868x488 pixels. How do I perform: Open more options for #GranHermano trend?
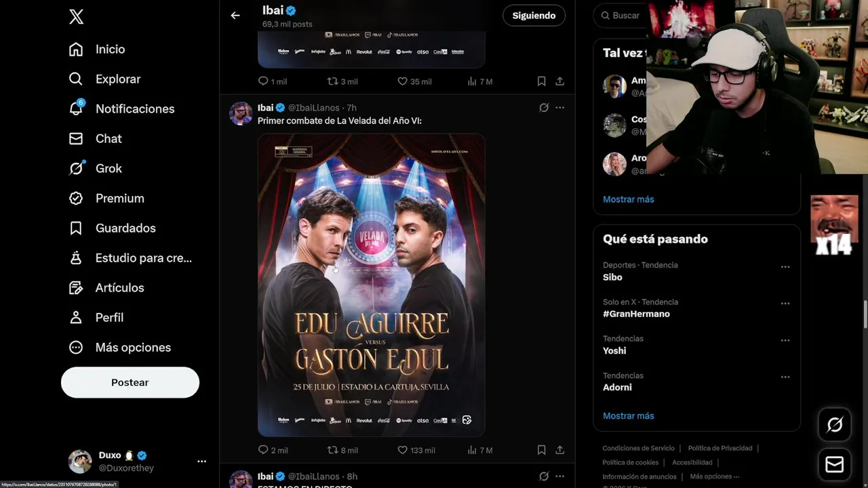click(x=785, y=304)
